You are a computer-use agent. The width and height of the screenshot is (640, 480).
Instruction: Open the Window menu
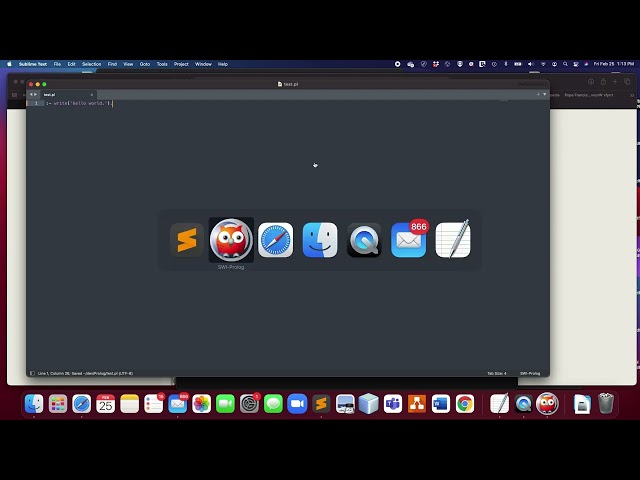click(x=203, y=64)
